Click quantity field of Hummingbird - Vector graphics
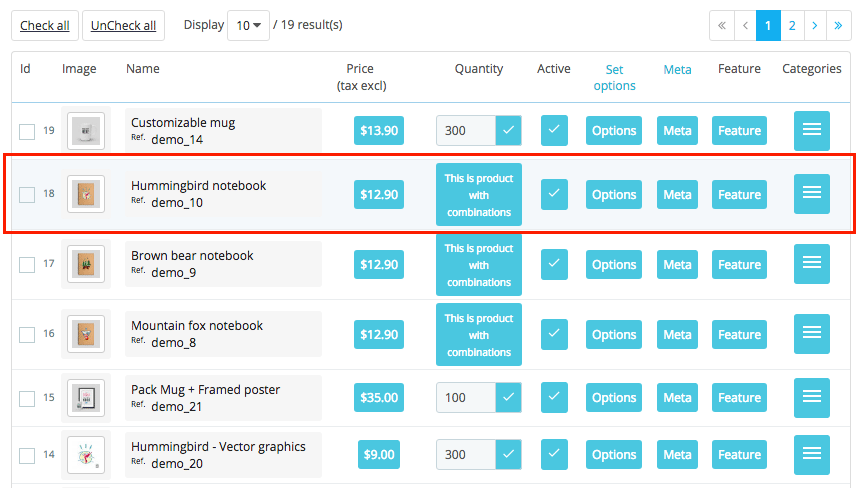 click(466, 454)
